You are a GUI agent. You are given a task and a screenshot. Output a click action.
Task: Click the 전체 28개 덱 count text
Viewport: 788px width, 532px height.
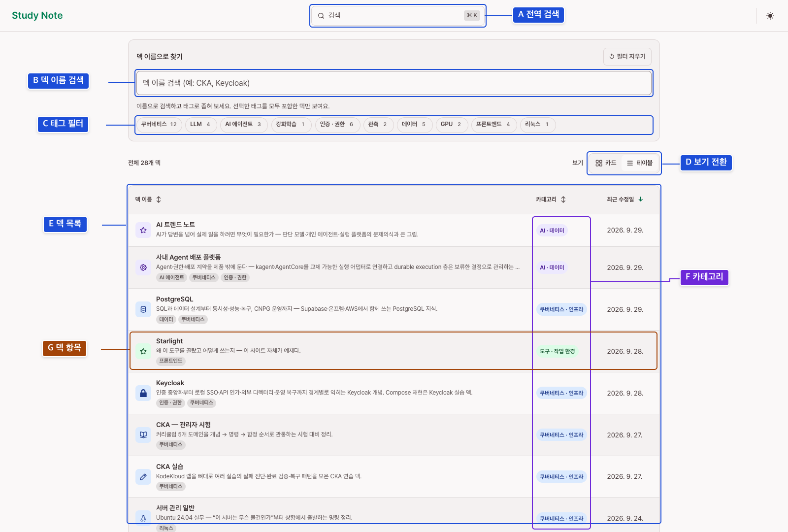144,163
